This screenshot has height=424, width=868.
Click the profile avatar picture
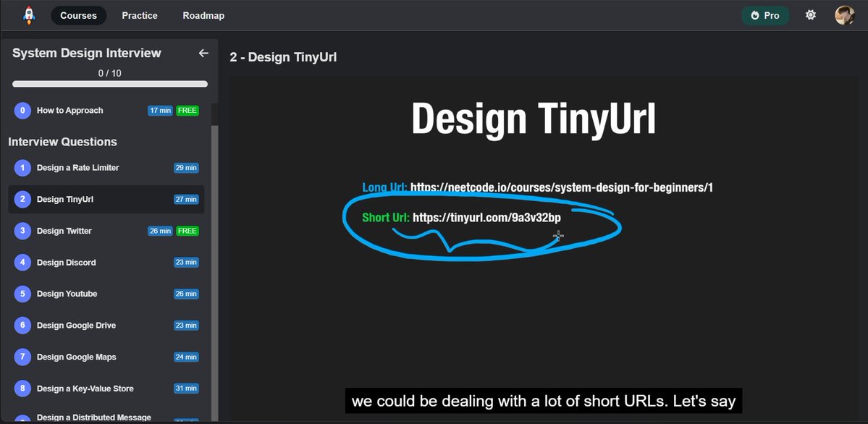845,14
